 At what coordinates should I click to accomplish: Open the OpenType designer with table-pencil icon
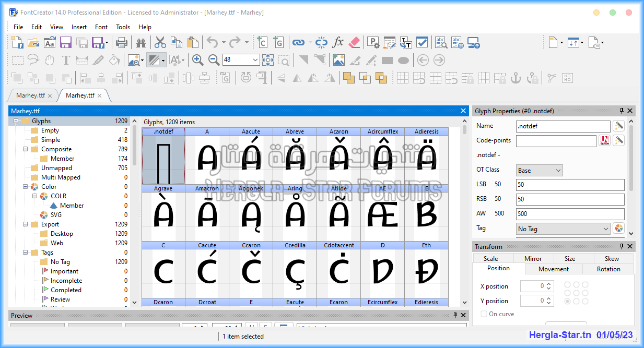tap(390, 43)
